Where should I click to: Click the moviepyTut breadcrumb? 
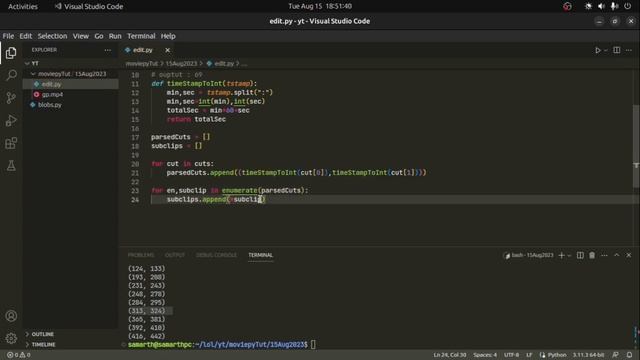tap(142, 64)
